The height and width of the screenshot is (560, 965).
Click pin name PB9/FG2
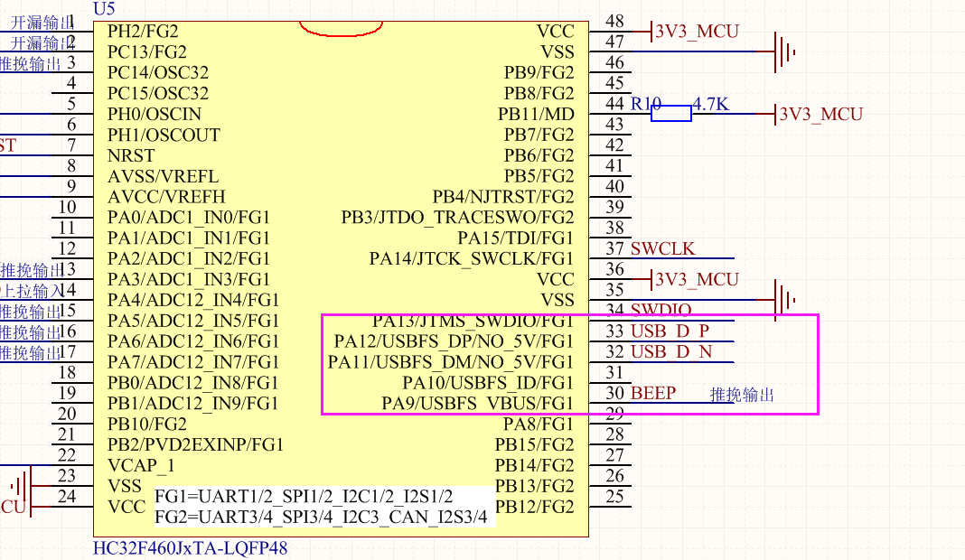coord(539,72)
